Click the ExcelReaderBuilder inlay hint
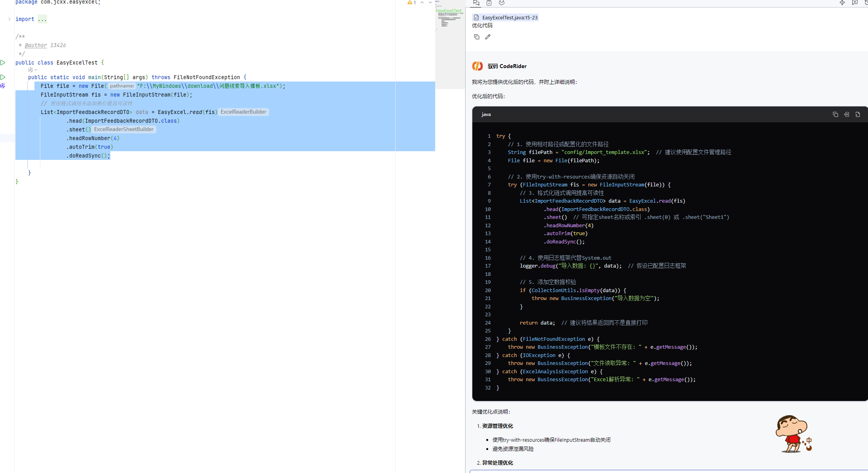Image resolution: width=868 pixels, height=473 pixels. coord(243,112)
